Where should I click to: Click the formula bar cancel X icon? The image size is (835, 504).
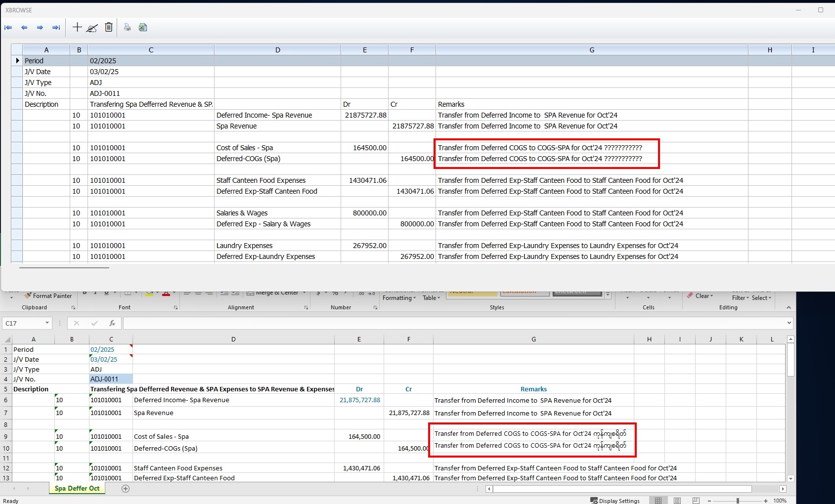pyautogui.click(x=76, y=323)
